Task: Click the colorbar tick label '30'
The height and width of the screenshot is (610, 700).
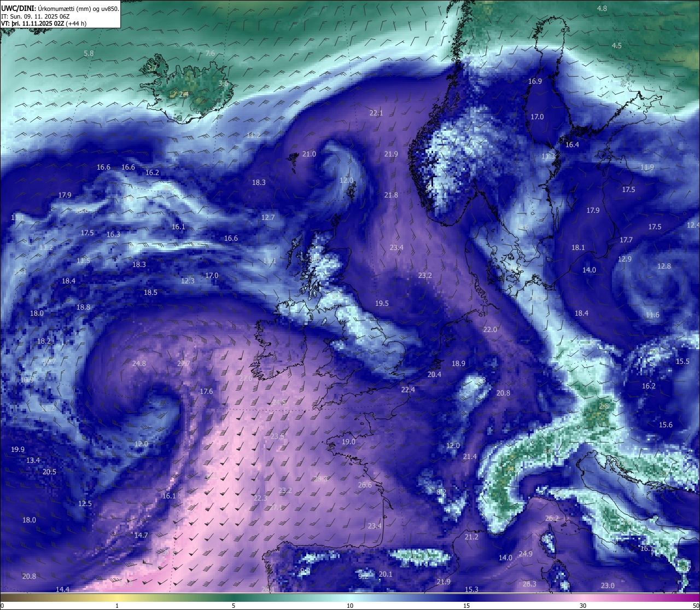Action: (583, 606)
